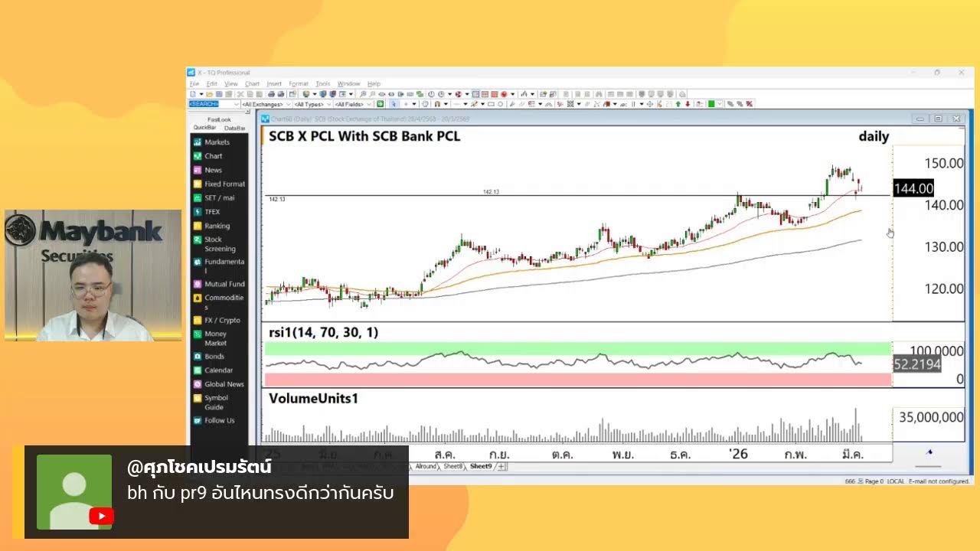Open the Format menu

point(299,83)
